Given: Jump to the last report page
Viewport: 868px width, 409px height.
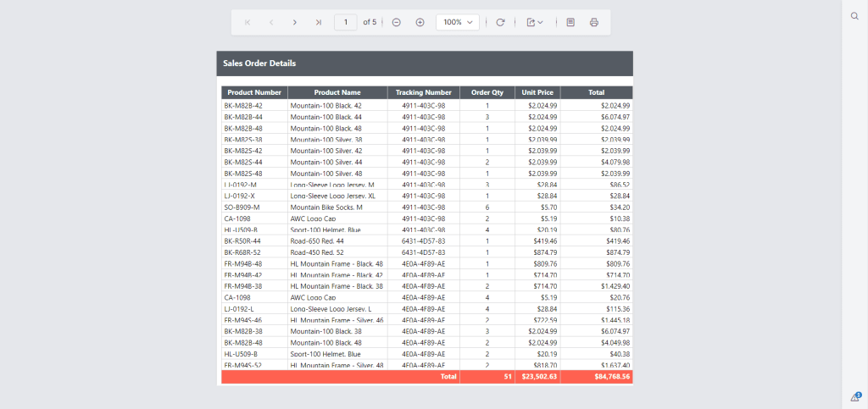Looking at the screenshot, I should (319, 22).
